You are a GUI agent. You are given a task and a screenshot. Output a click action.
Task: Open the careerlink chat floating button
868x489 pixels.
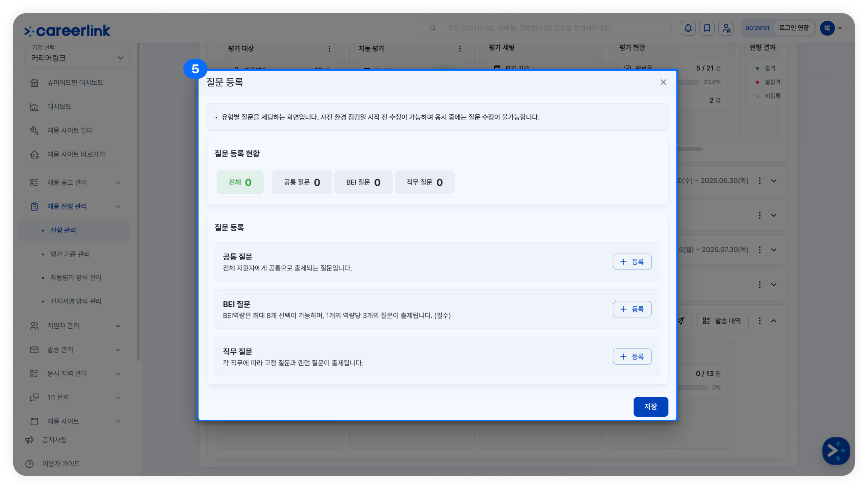(836, 451)
